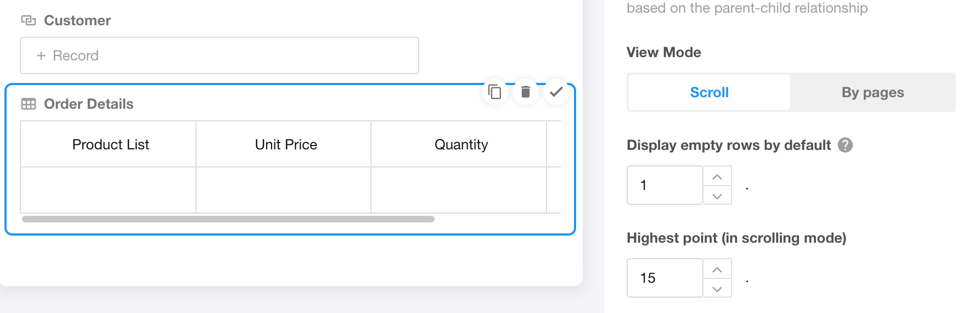The height and width of the screenshot is (313, 980).
Task: Decrease the Display empty rows value
Action: point(717,195)
